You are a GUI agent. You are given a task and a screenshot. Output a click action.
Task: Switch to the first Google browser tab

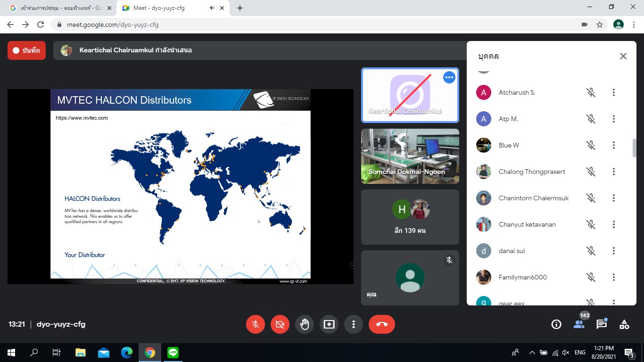(58, 8)
